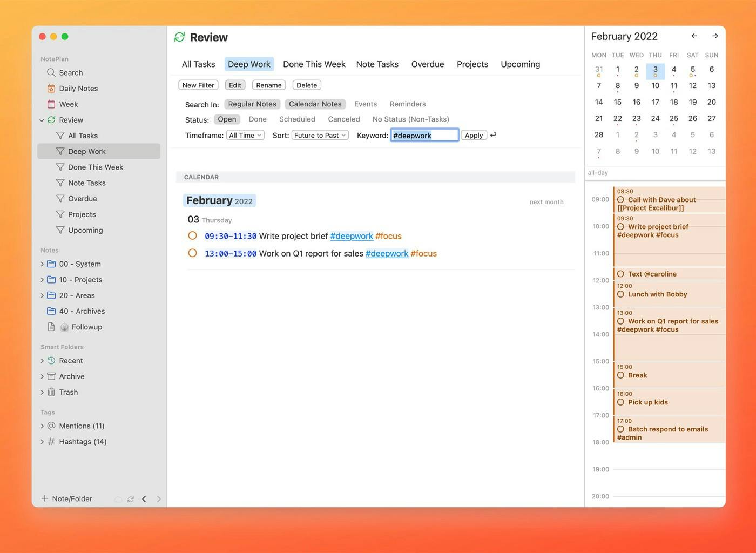Click the Search magnifier icon in sidebar
The image size is (756, 553).
coord(51,72)
